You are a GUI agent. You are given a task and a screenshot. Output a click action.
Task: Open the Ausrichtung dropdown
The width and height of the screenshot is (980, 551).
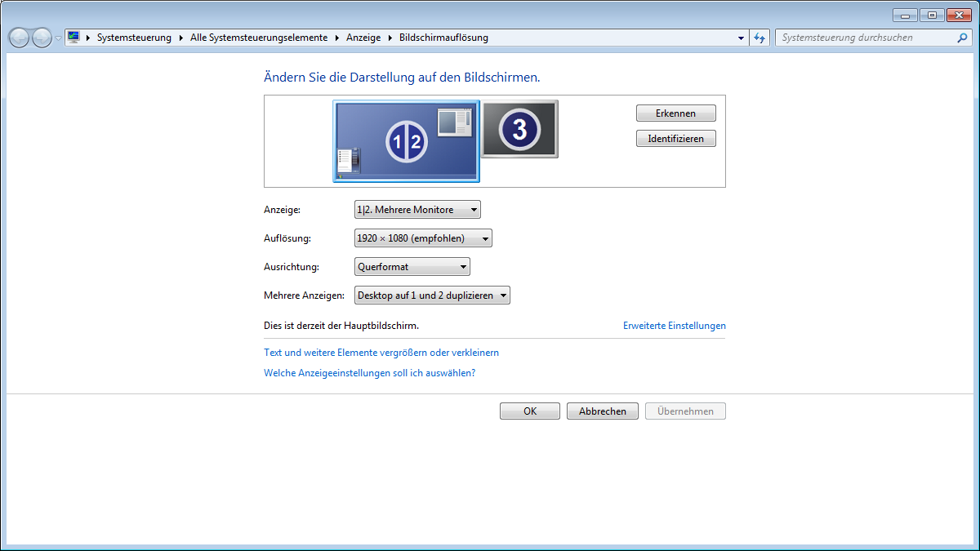click(x=412, y=267)
